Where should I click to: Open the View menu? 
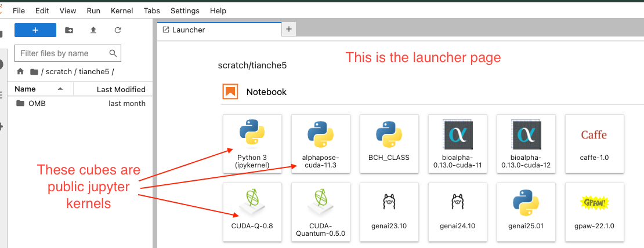coord(67,10)
